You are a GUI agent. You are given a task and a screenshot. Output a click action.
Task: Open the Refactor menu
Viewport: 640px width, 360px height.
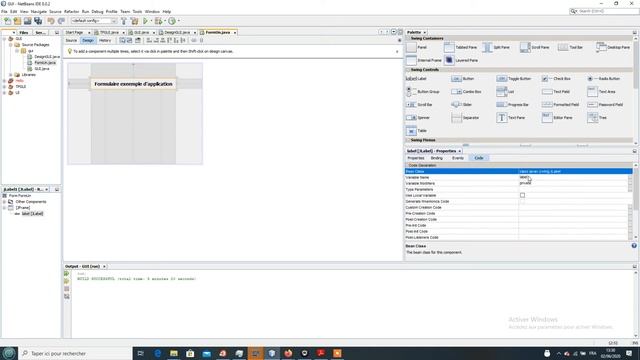(71, 11)
